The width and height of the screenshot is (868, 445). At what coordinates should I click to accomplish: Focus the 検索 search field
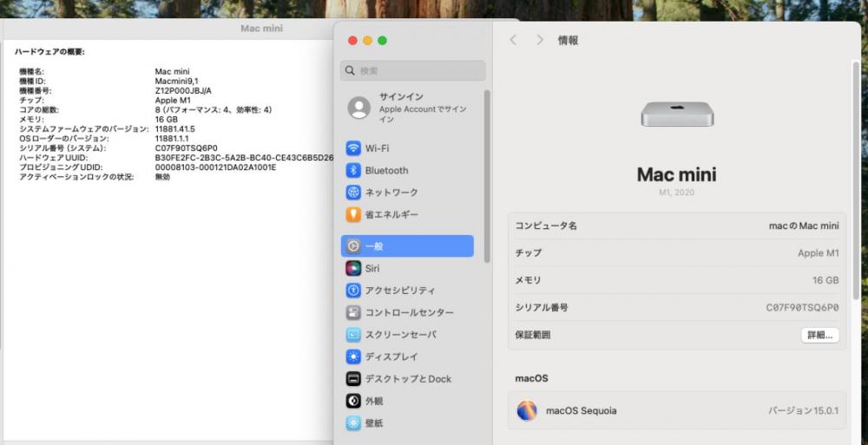pyautogui.click(x=413, y=71)
